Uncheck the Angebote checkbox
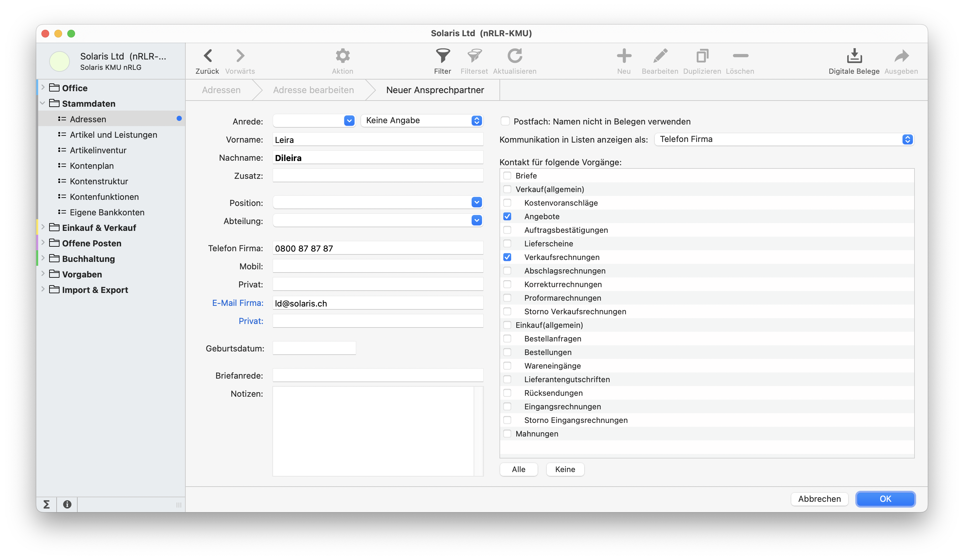This screenshot has height=560, width=964. click(x=507, y=216)
